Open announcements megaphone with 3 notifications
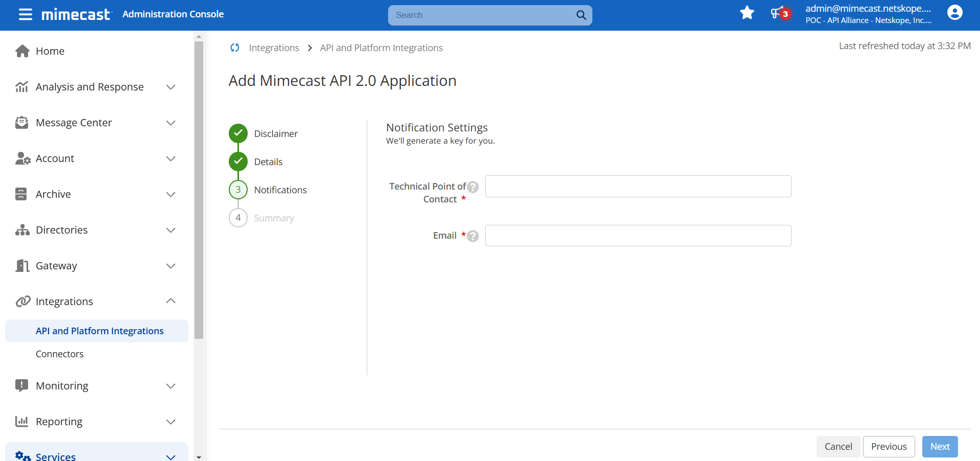Viewport: 980px width, 461px height. [780, 13]
